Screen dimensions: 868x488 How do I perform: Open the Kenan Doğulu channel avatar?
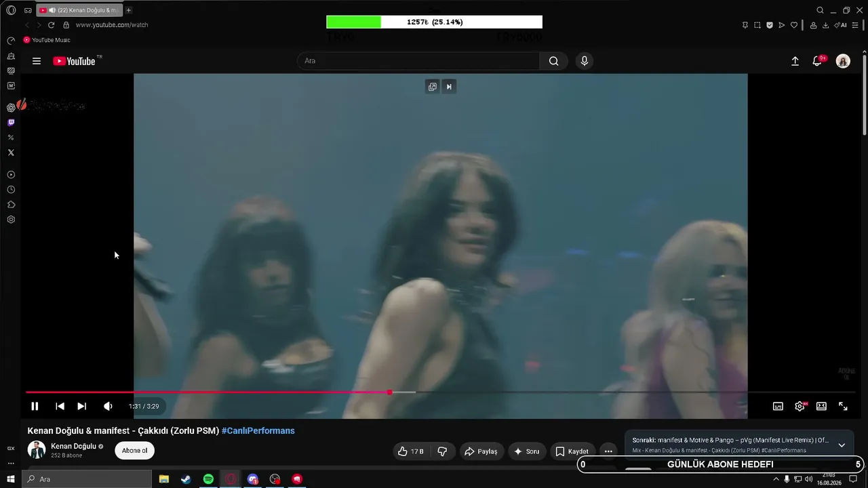point(37,450)
